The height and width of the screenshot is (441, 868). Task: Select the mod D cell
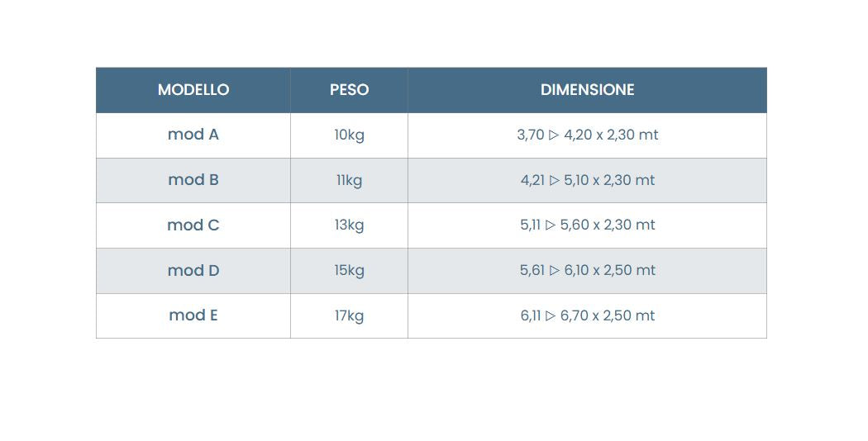(193, 271)
